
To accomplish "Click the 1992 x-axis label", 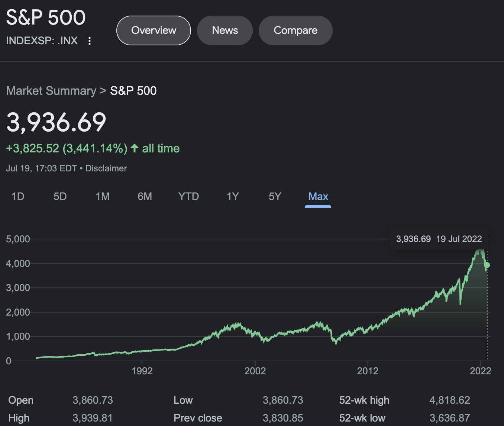I will coord(142,371).
